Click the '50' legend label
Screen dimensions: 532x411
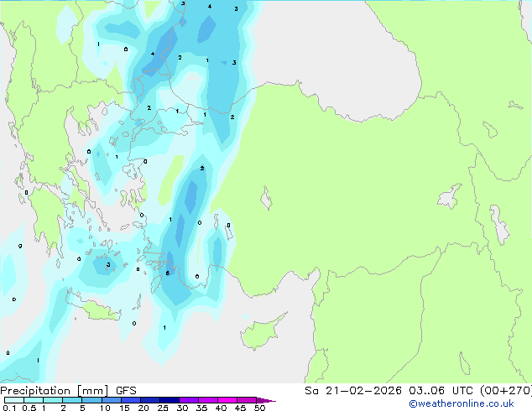pyautogui.click(x=259, y=408)
